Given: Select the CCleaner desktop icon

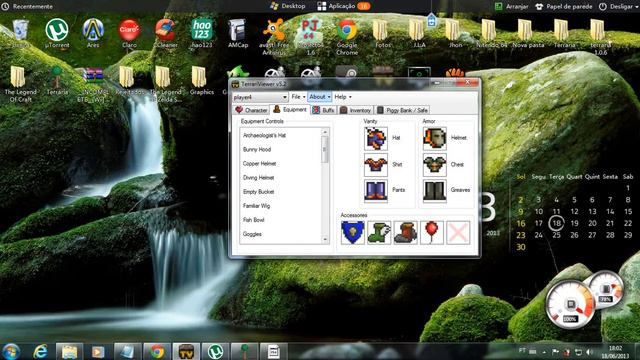Looking at the screenshot, I should click(x=165, y=33).
